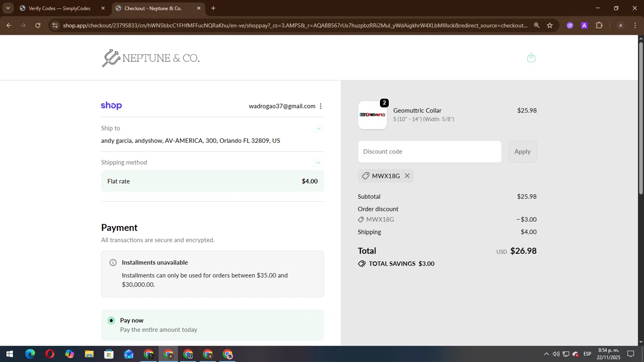Open the tab search dropdown arrow
This screenshot has width=644, height=362.
click(x=8, y=8)
